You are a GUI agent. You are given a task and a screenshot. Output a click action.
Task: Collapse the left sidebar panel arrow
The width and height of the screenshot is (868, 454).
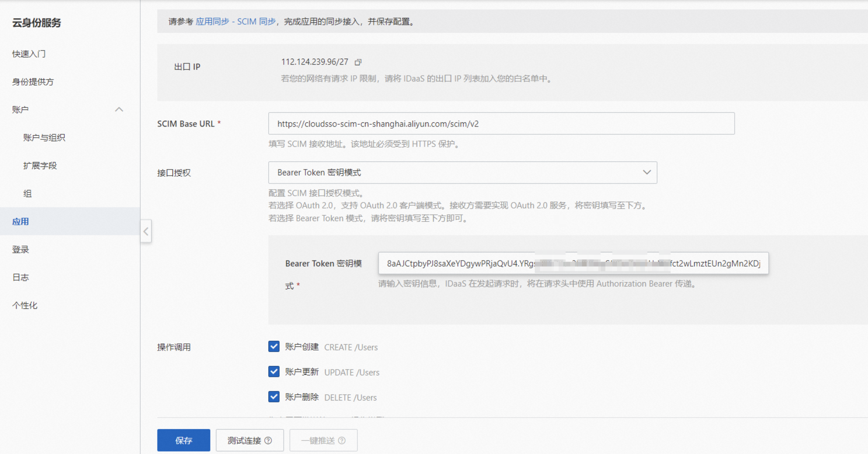[146, 231]
